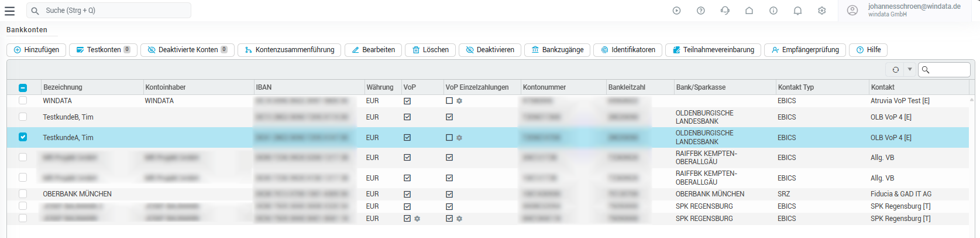Screen dimensions: 980x238
Task: Click the Hinzufügen button
Action: [x=36, y=50]
